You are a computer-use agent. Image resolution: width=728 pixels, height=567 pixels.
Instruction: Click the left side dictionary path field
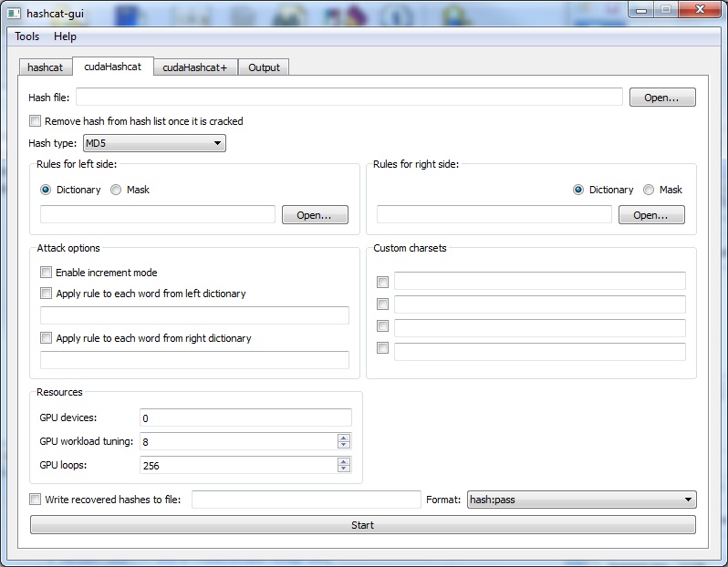[x=158, y=214]
